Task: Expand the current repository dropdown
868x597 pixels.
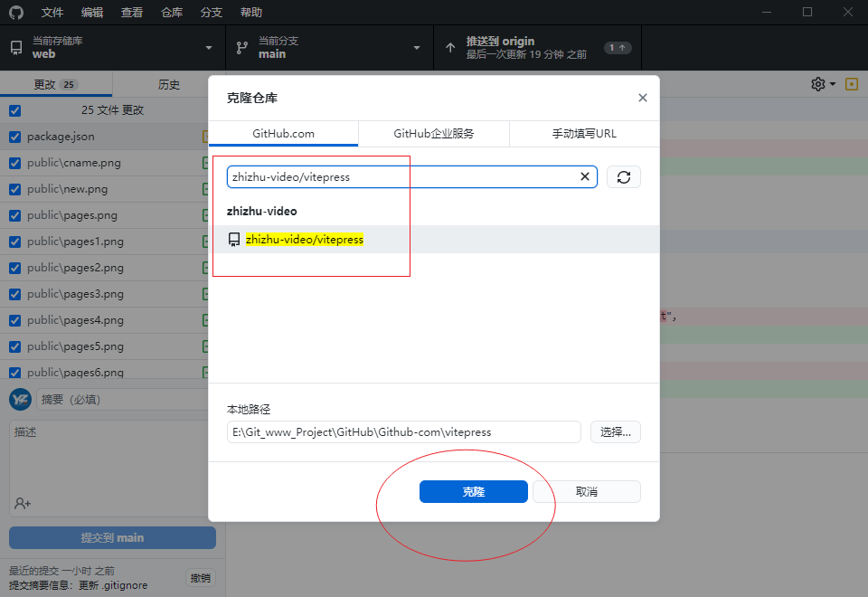Action: [x=209, y=48]
